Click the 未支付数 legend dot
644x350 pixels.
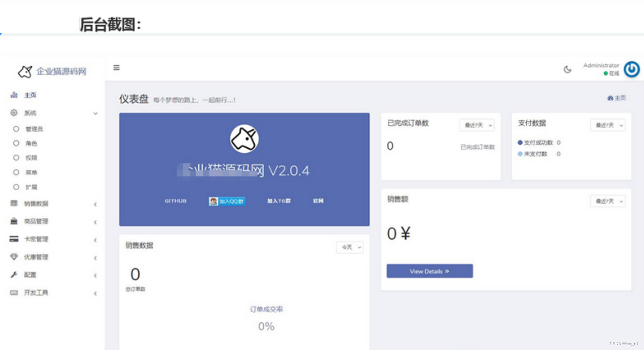click(520, 154)
